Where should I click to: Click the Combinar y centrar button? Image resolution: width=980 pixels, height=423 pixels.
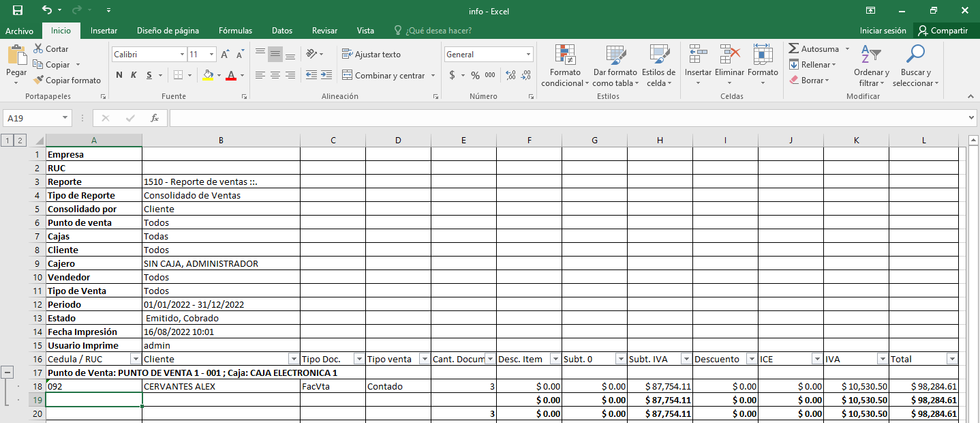(x=384, y=76)
